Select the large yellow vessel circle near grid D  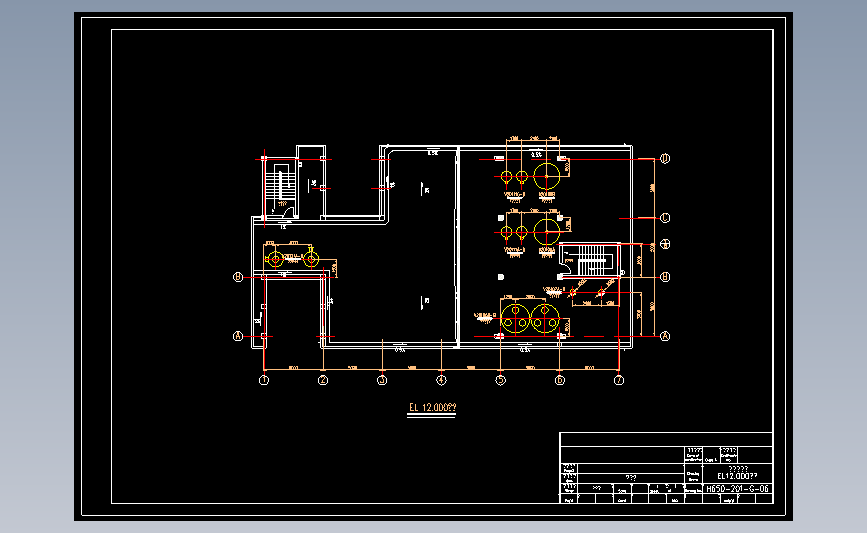coord(547,176)
